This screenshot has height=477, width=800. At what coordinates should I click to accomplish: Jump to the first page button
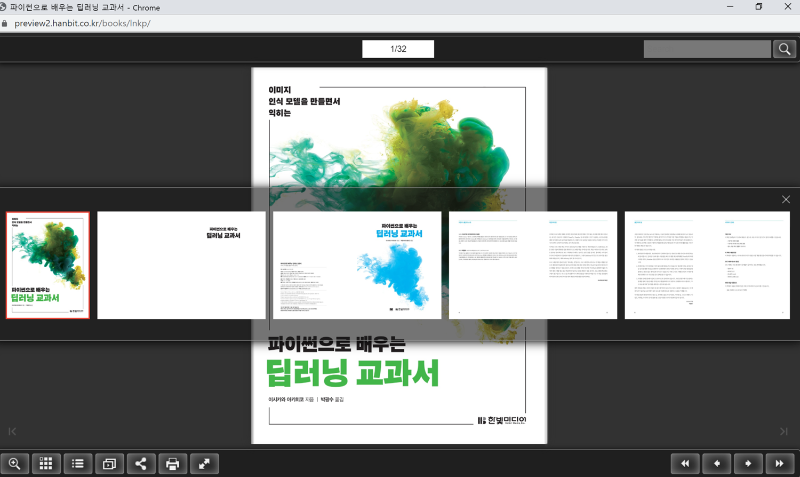685,464
